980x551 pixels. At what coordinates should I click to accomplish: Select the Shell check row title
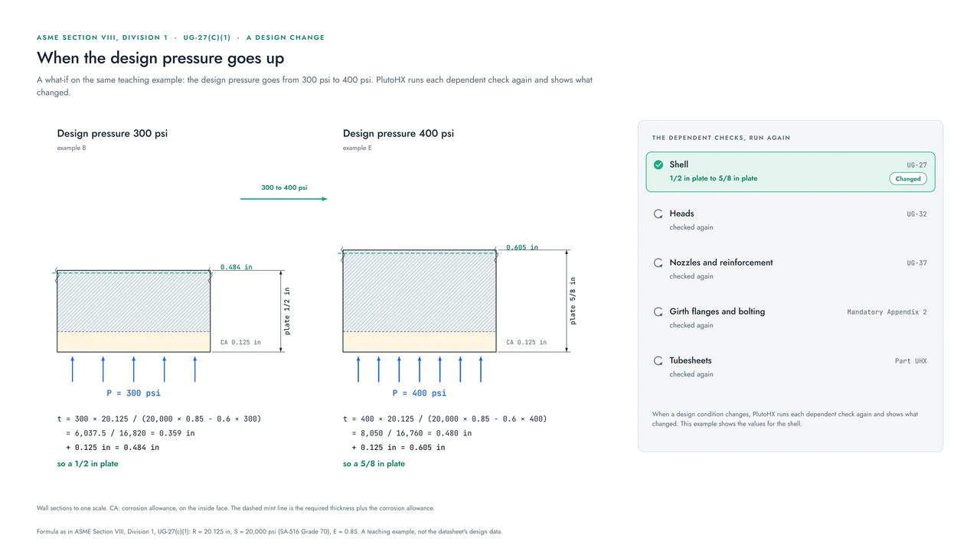(x=678, y=165)
